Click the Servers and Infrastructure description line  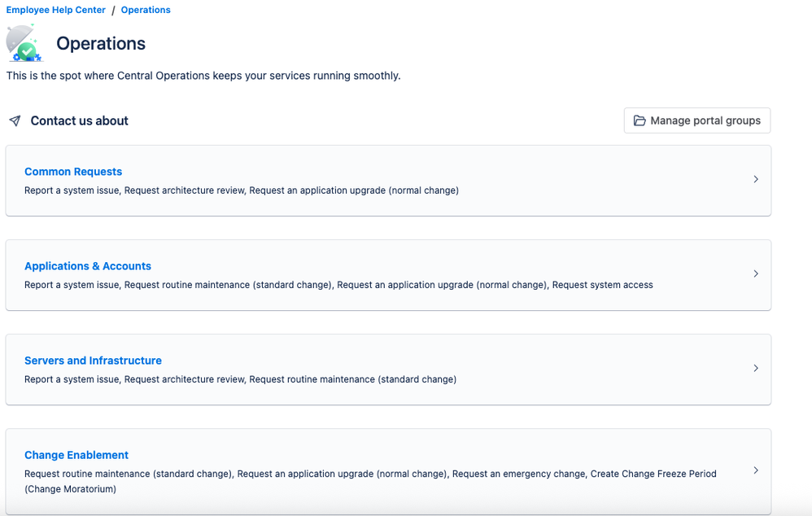(x=240, y=379)
